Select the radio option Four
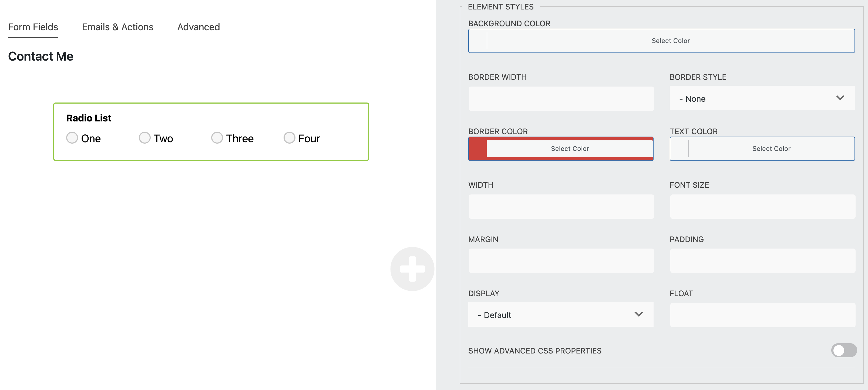Image resolution: width=868 pixels, height=390 pixels. tap(289, 138)
